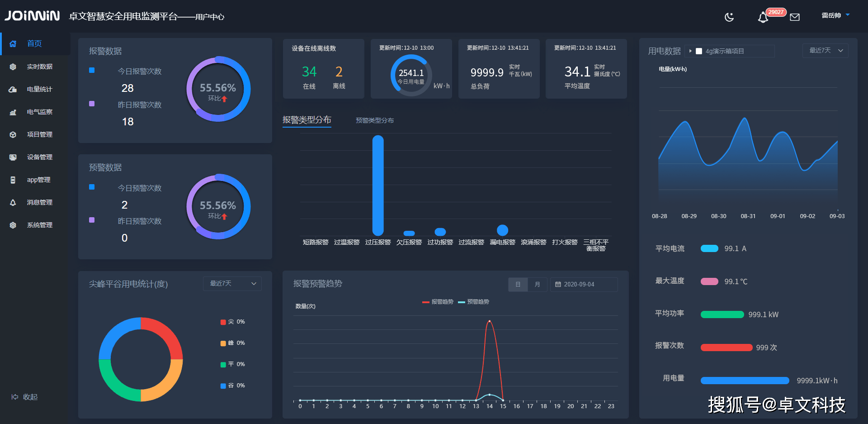
Task: Switch to 报警类型分布 tab
Action: tap(307, 120)
